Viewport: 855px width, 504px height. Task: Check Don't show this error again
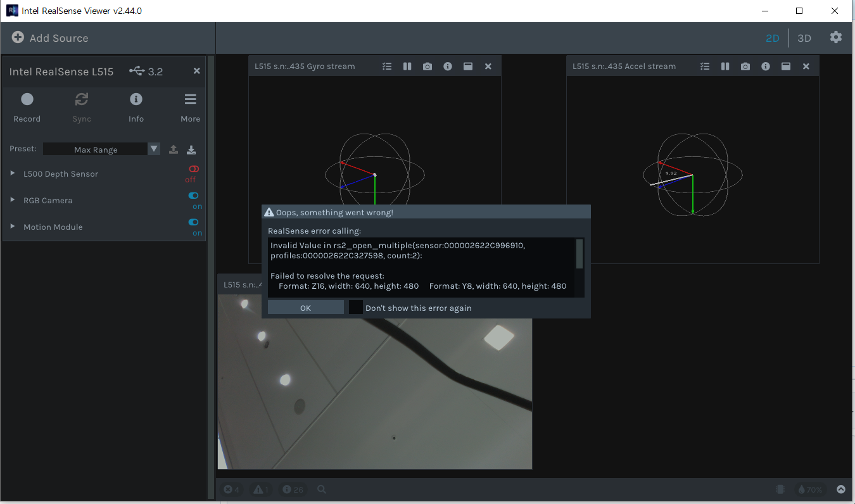coord(355,307)
